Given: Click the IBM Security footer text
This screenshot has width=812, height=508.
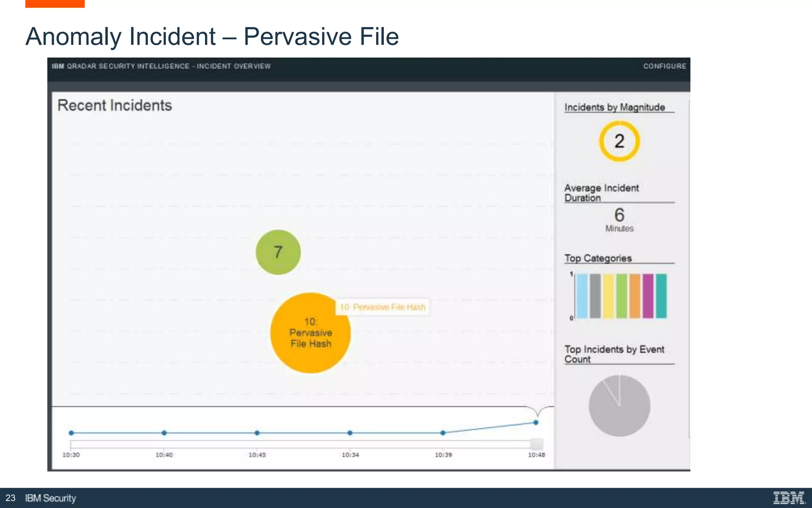Looking at the screenshot, I should coord(50,498).
